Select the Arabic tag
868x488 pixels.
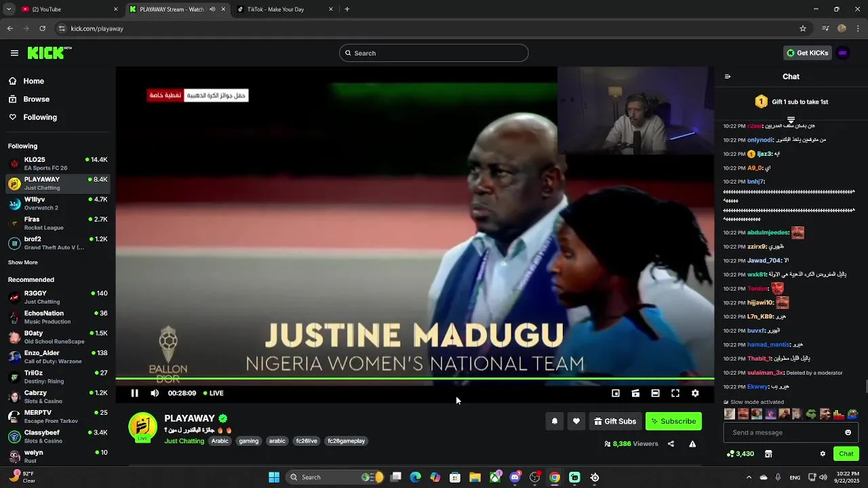[220, 441]
